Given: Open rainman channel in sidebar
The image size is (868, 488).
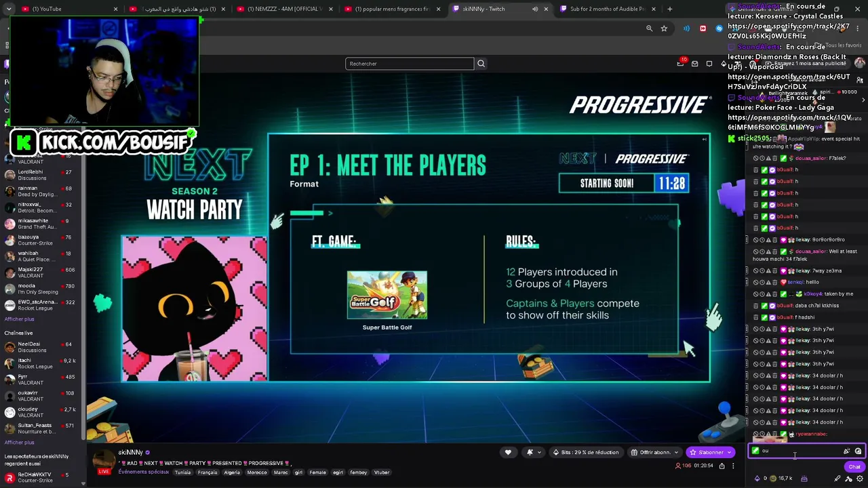Looking at the screenshot, I should [x=41, y=191].
